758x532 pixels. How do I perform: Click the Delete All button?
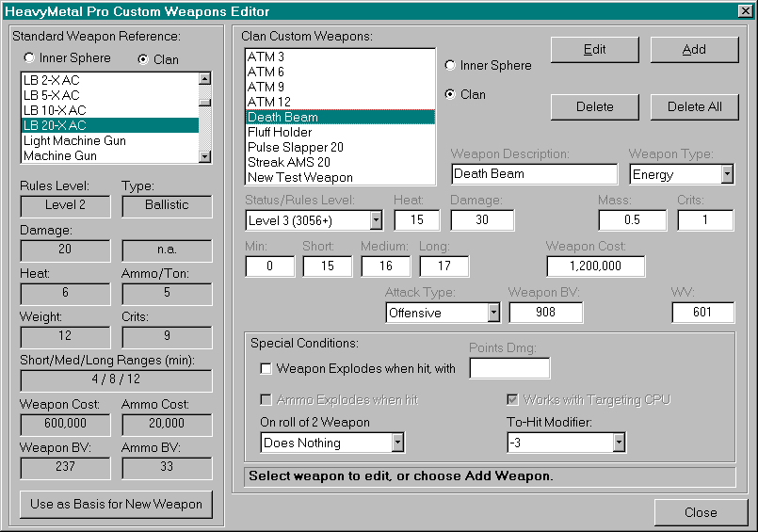[x=694, y=106]
